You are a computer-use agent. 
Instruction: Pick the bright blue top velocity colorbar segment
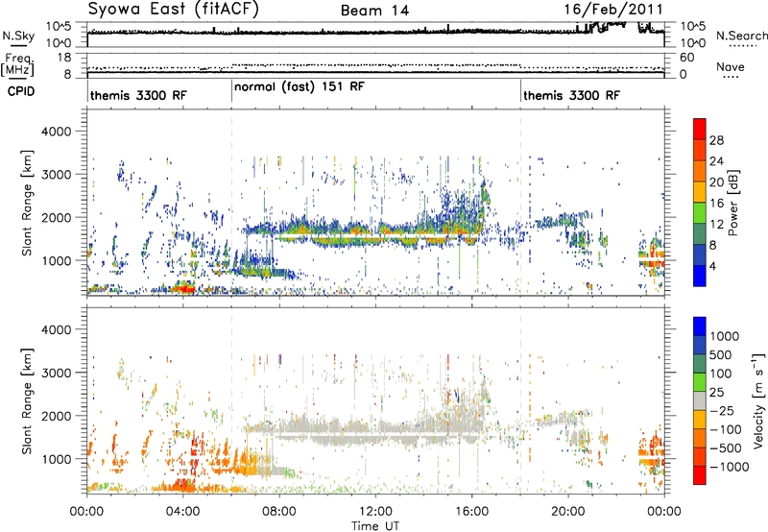[x=700, y=326]
